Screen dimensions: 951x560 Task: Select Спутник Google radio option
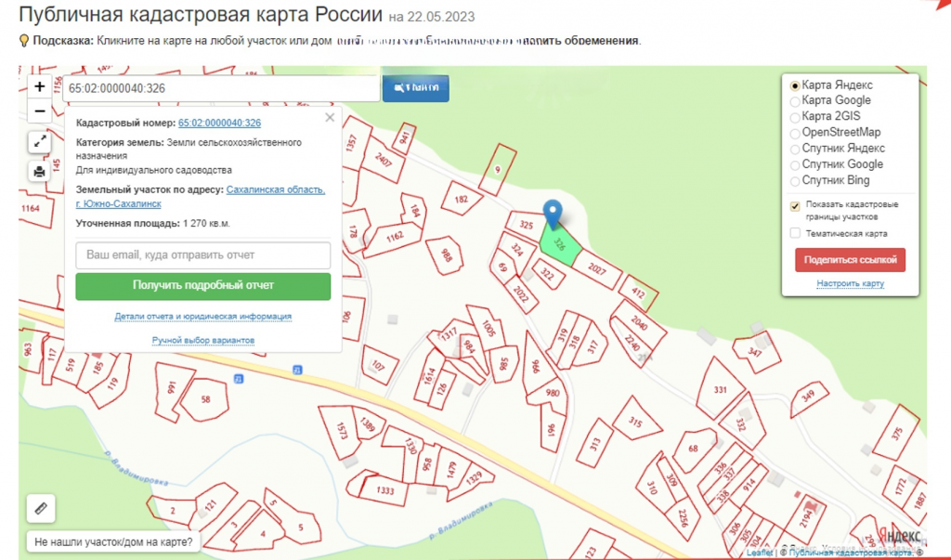click(795, 165)
